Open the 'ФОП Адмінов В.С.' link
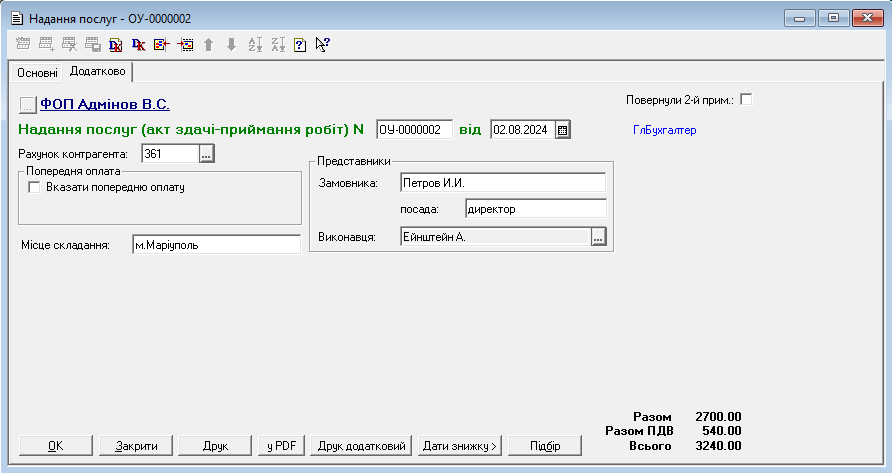This screenshot has width=892, height=473. [x=104, y=103]
